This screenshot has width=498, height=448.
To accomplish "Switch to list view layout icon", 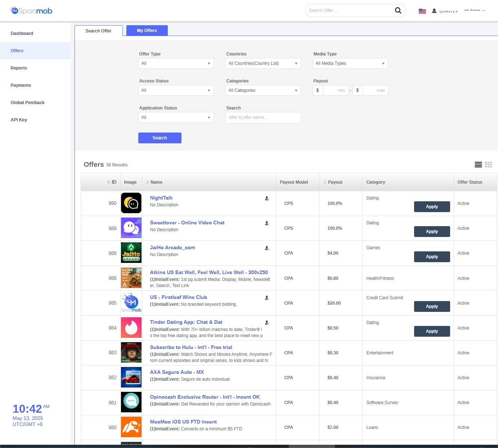I will [x=478, y=165].
